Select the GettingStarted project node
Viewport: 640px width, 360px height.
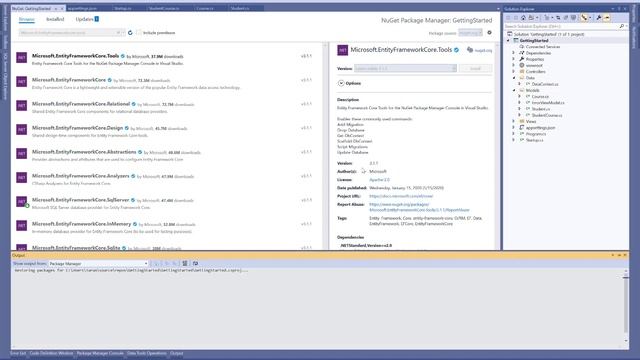click(x=533, y=40)
